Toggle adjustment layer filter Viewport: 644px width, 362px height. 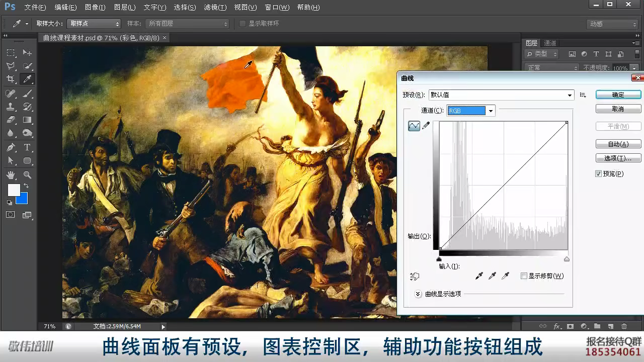click(584, 54)
